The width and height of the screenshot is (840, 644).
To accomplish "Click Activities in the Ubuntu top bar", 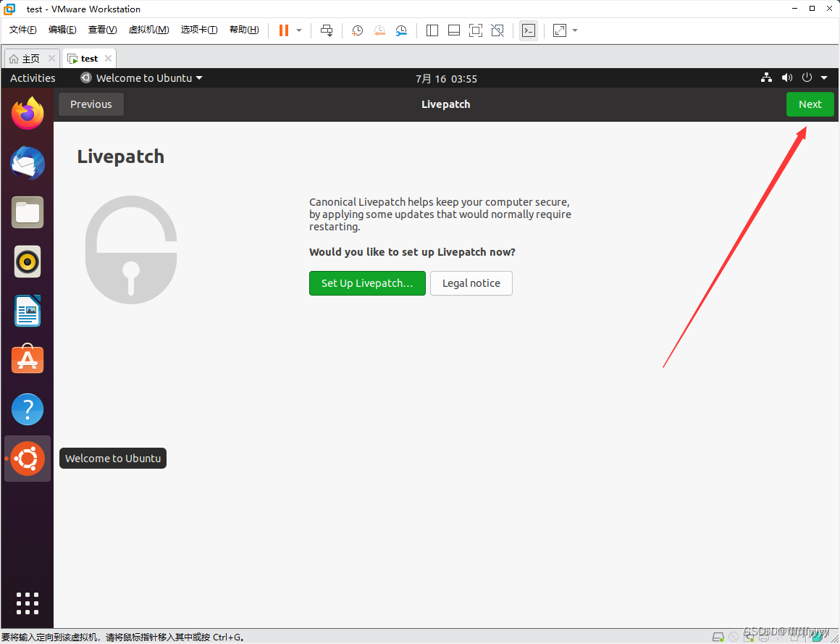I will pos(33,78).
